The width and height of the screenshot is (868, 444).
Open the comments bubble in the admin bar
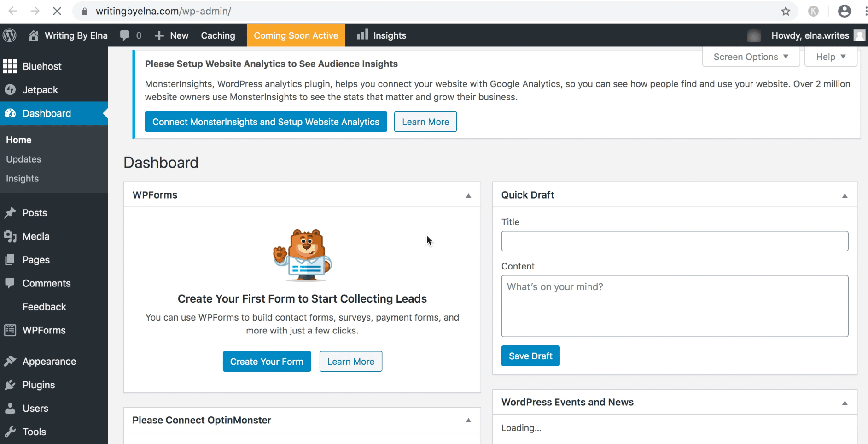(124, 35)
